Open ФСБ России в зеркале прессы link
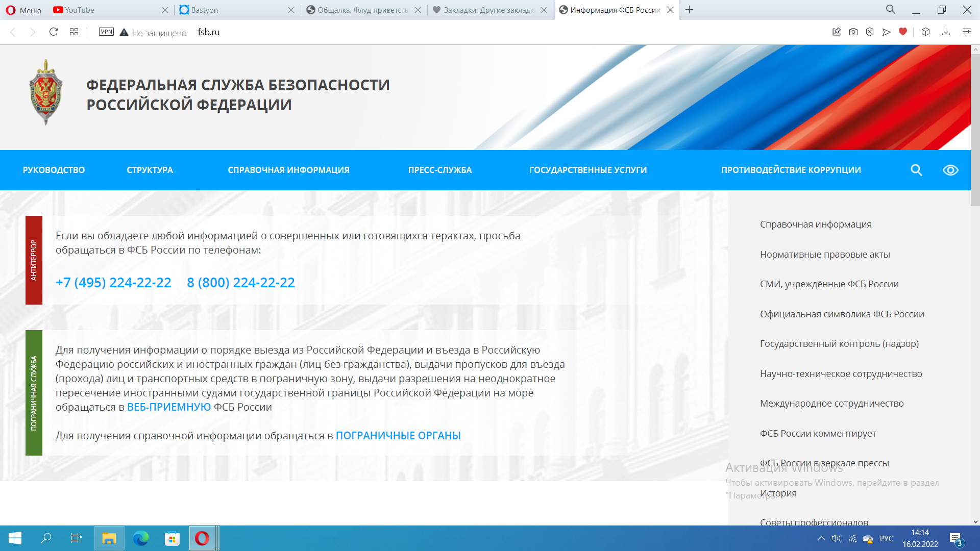 click(x=824, y=463)
